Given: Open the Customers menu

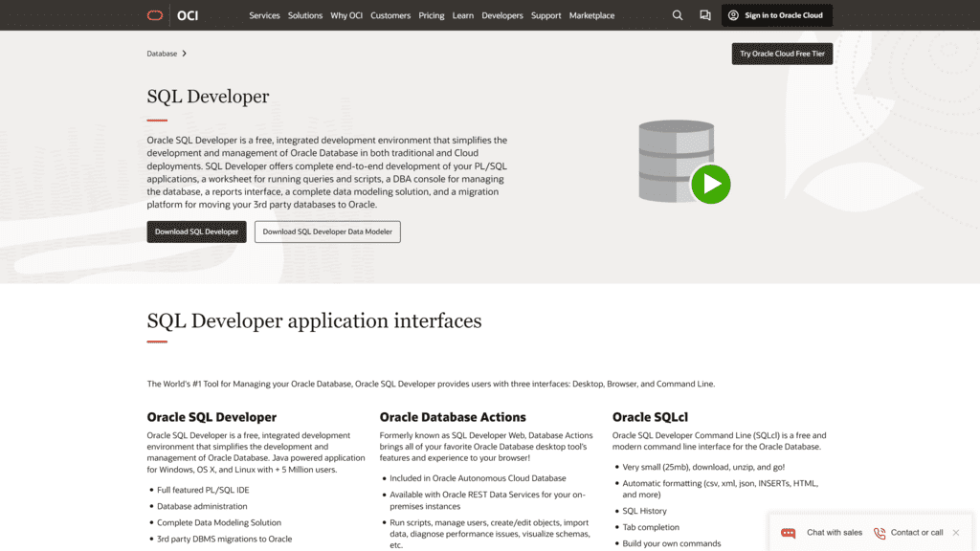Looking at the screenshot, I should [390, 15].
